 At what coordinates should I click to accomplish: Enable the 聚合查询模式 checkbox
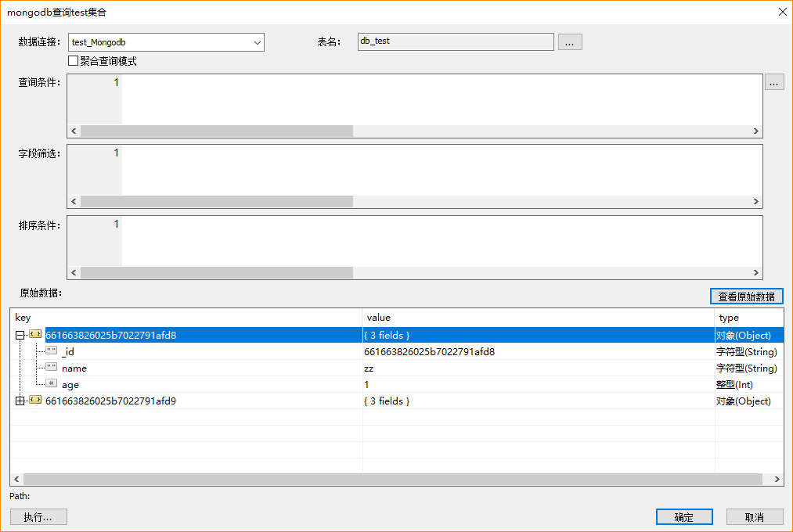coord(74,61)
